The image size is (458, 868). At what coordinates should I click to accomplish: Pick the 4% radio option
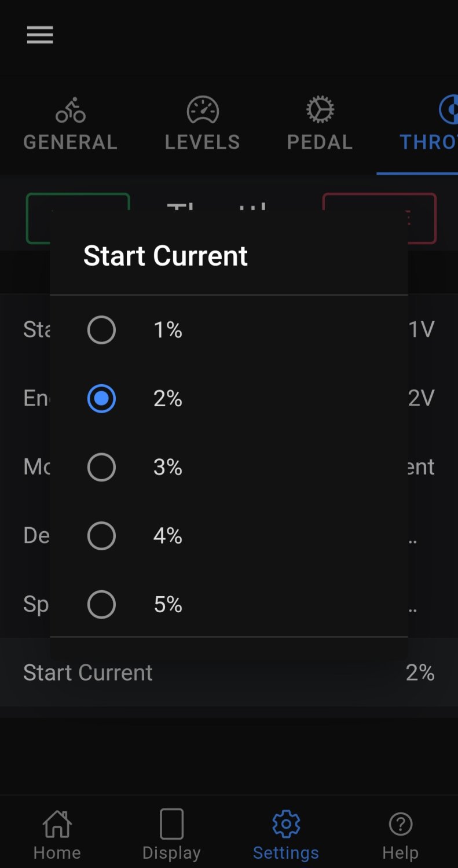[101, 536]
